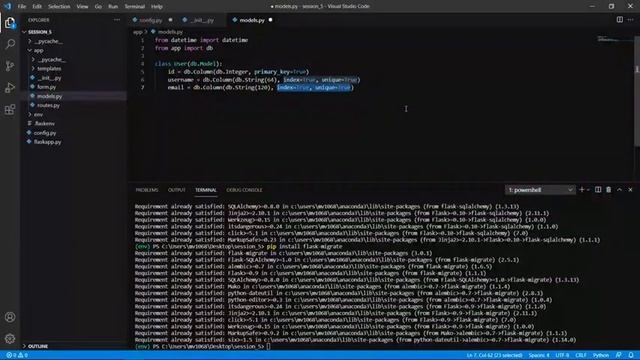The image size is (640, 360).
Task: Open __init__.py in the explorer
Action: 49,78
